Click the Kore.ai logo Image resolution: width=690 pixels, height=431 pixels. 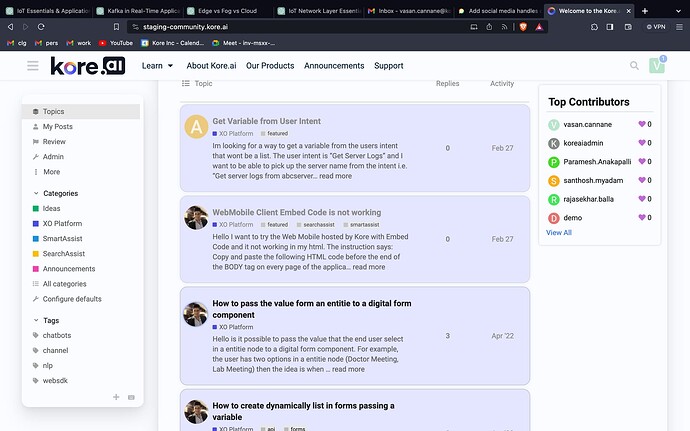[88, 66]
